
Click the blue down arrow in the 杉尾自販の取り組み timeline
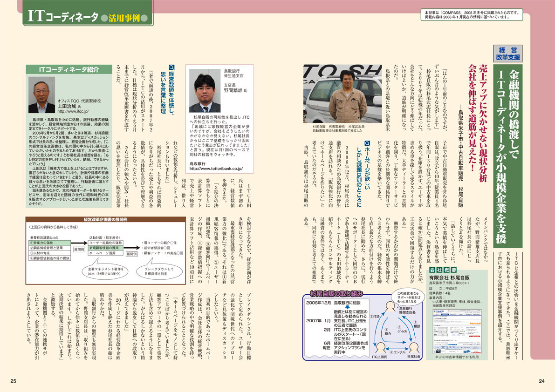pyautogui.click(x=347, y=307)
